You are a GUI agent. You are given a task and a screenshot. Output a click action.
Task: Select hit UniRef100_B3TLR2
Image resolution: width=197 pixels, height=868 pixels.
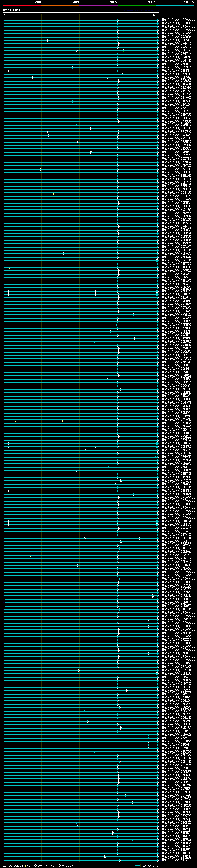(177, 196)
